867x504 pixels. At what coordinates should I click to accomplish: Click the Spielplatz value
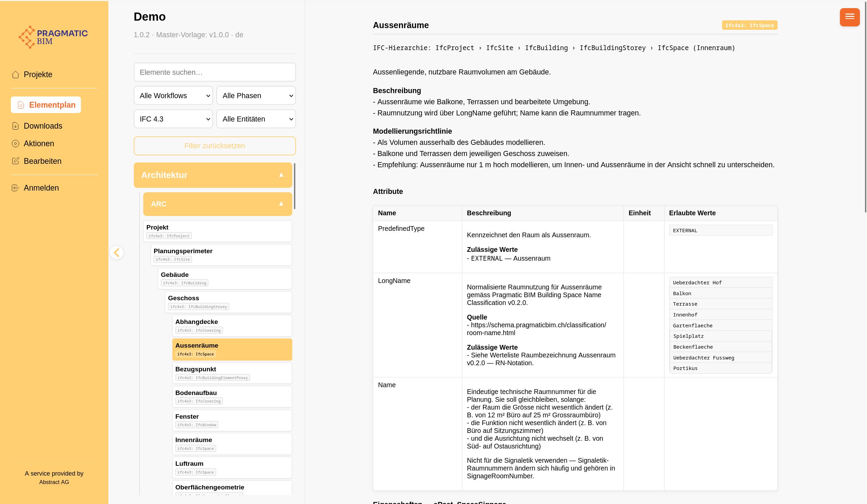pyautogui.click(x=720, y=336)
